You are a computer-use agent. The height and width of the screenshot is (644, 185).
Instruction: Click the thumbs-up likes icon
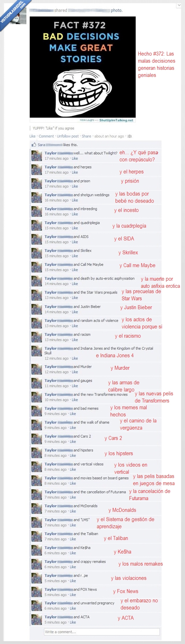tap(34, 145)
